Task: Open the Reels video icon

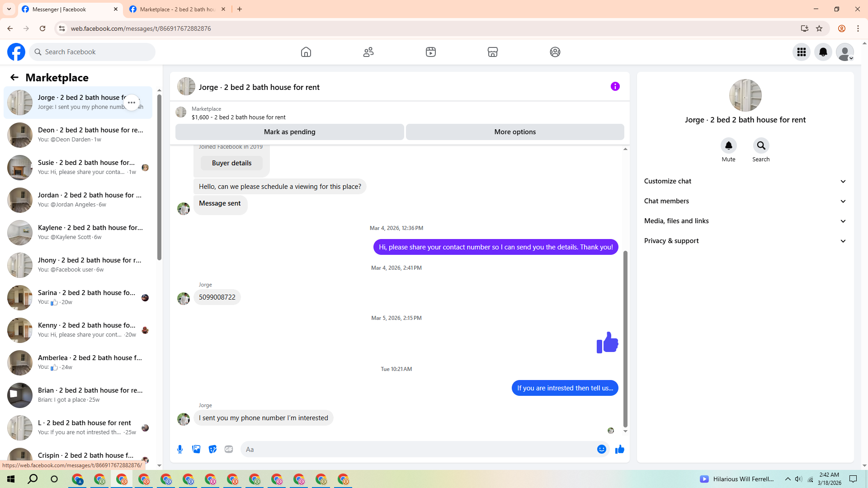Action: pyautogui.click(x=431, y=52)
